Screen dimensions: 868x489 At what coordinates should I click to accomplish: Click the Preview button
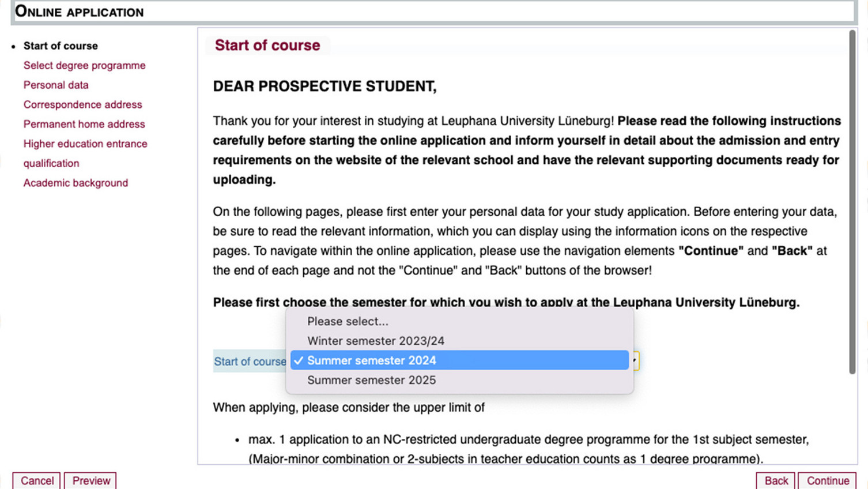click(90, 481)
